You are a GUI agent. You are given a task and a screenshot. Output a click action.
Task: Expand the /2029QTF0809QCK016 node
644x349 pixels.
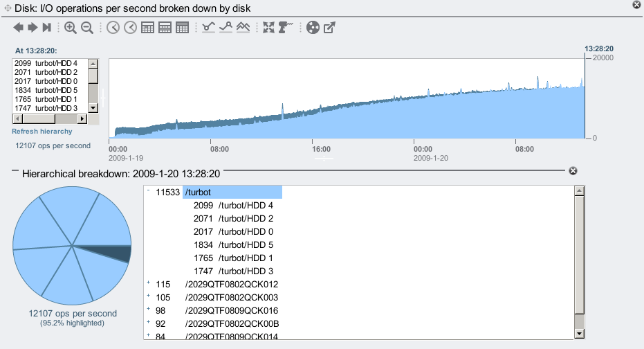point(148,310)
